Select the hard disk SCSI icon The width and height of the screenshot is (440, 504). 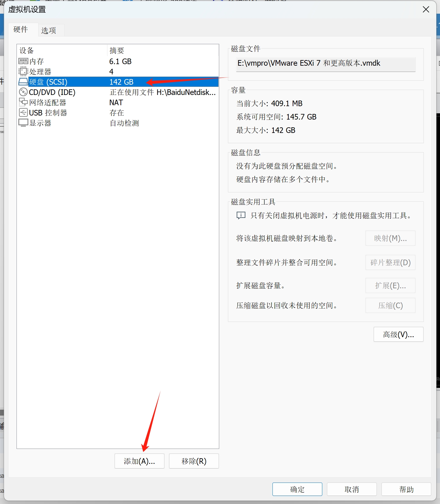(x=23, y=82)
